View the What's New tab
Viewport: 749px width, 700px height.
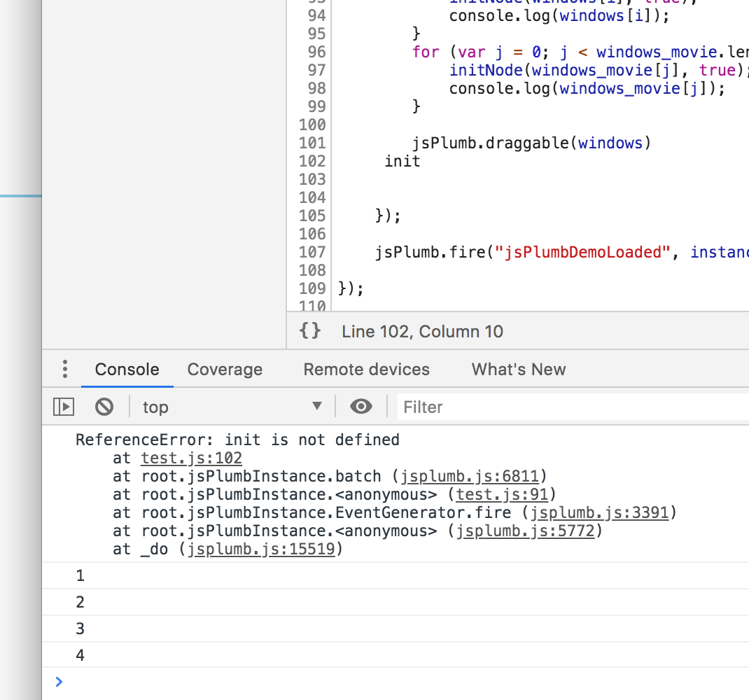[x=518, y=369]
